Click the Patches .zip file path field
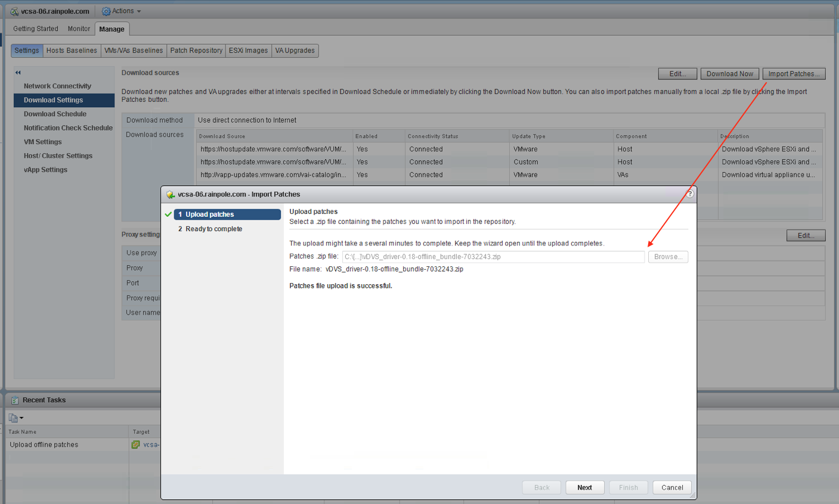This screenshot has width=839, height=504. point(493,257)
